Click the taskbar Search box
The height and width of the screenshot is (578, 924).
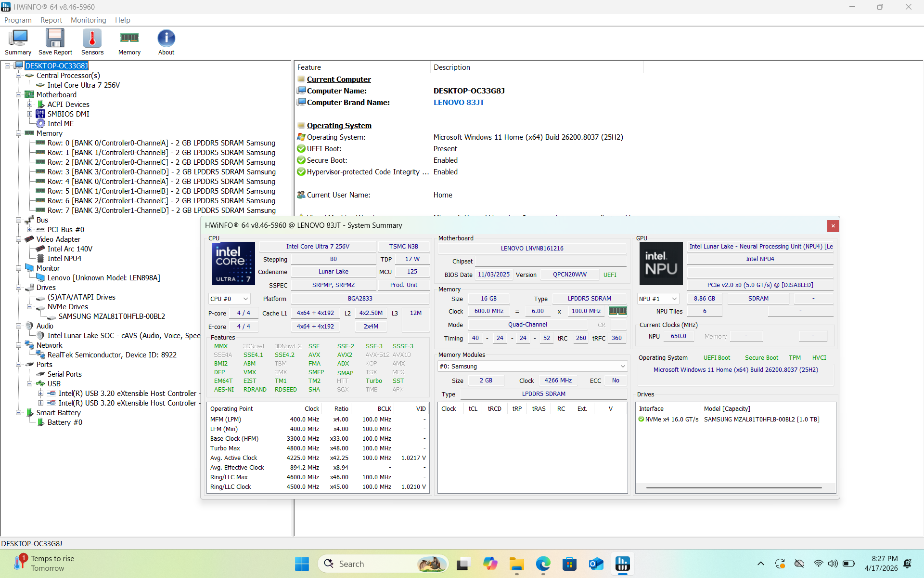tap(383, 564)
